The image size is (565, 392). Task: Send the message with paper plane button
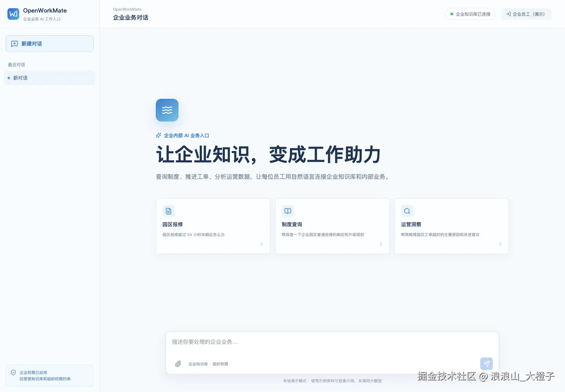point(487,364)
